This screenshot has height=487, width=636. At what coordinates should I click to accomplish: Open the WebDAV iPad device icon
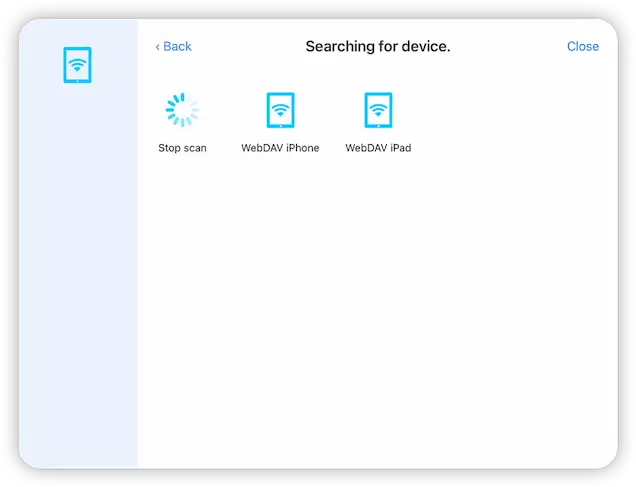[378, 111]
